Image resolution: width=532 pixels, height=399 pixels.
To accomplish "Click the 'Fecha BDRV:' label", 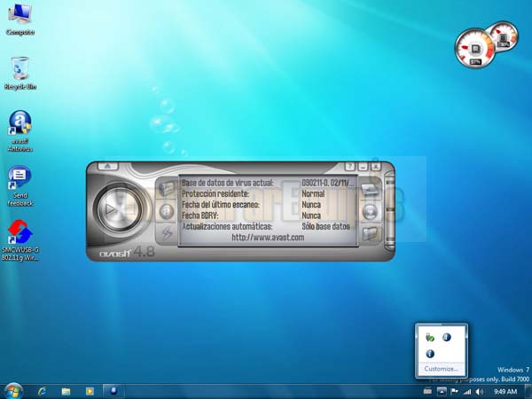I will [199, 215].
